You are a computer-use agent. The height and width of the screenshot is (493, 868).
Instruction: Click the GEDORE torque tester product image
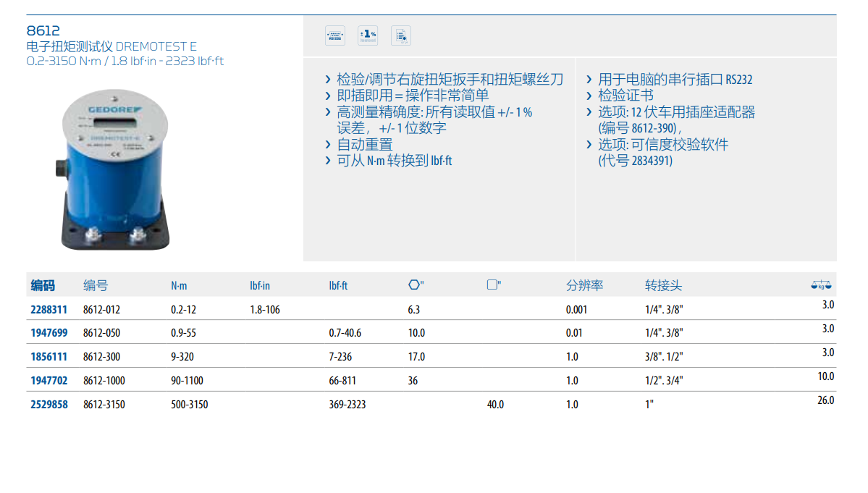(116, 167)
